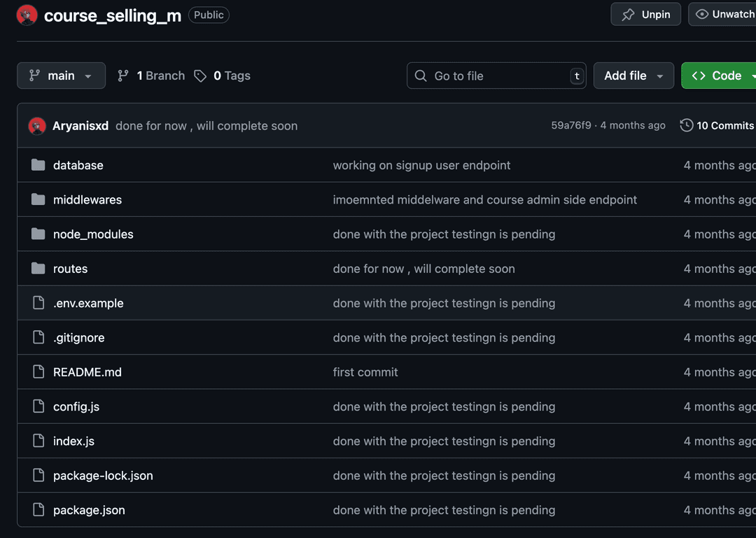This screenshot has width=756, height=538.
Task: Click the Public visibility badge
Action: pyautogui.click(x=208, y=14)
